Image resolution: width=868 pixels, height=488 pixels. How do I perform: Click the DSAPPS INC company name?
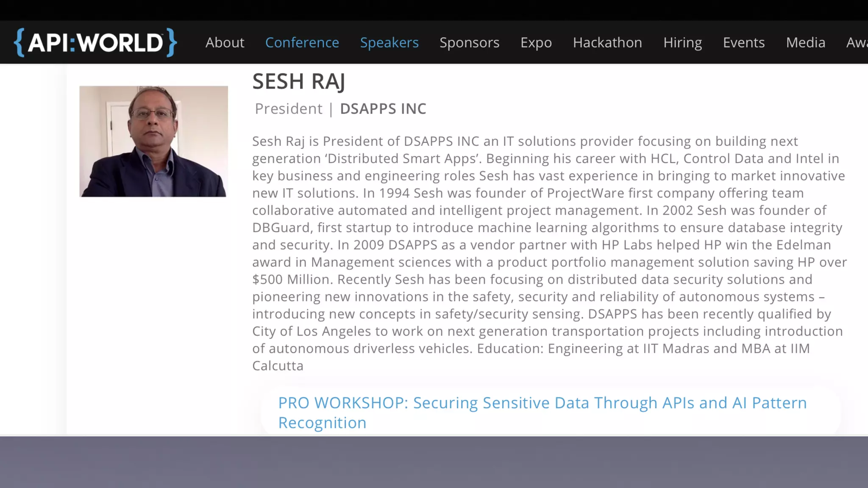coord(383,109)
